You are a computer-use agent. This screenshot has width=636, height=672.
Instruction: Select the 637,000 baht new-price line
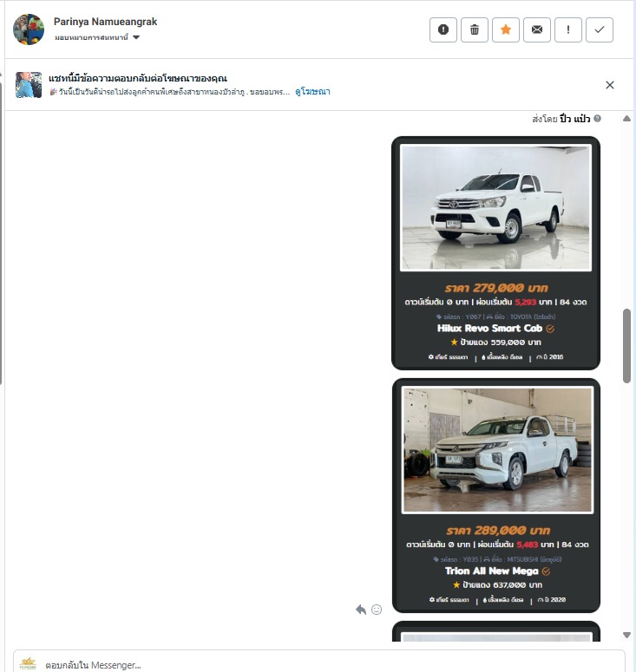[x=497, y=584]
